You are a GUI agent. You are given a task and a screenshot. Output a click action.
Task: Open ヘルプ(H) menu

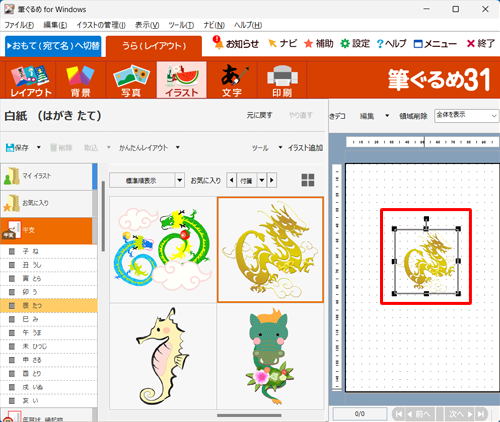coord(248,25)
